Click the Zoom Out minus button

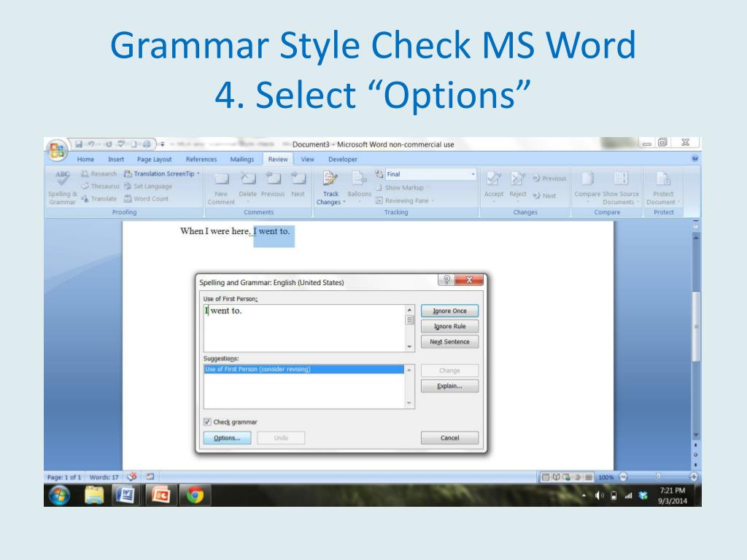coord(623,476)
